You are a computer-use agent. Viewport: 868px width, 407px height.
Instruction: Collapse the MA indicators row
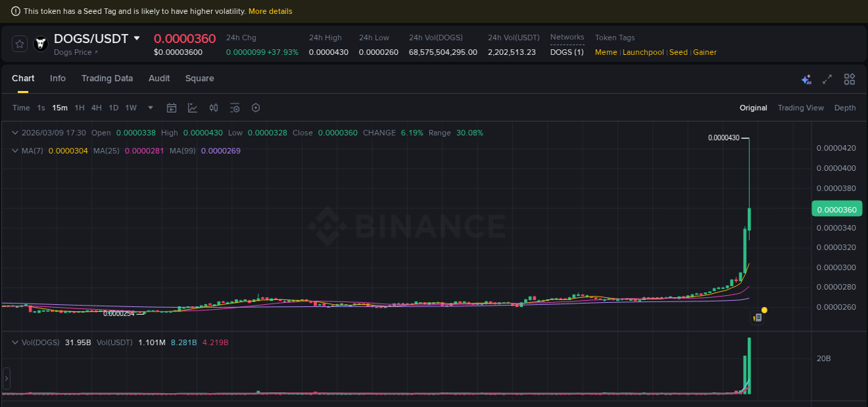tap(15, 151)
